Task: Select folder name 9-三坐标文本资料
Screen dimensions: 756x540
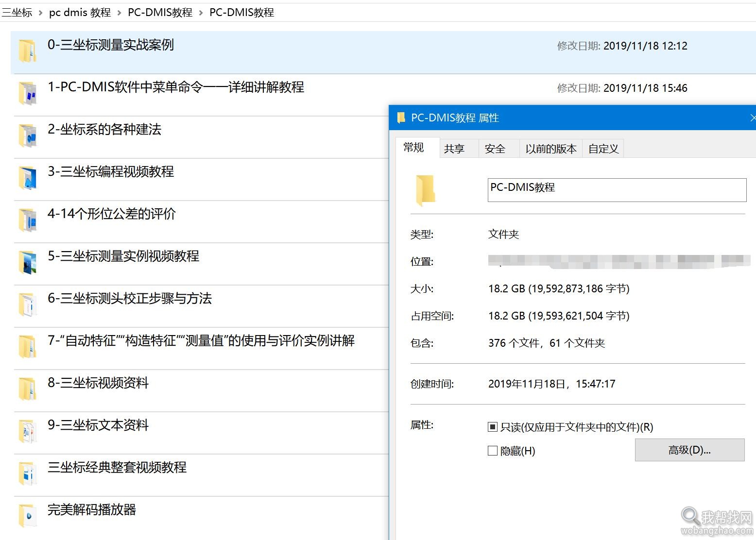Action: (x=98, y=425)
